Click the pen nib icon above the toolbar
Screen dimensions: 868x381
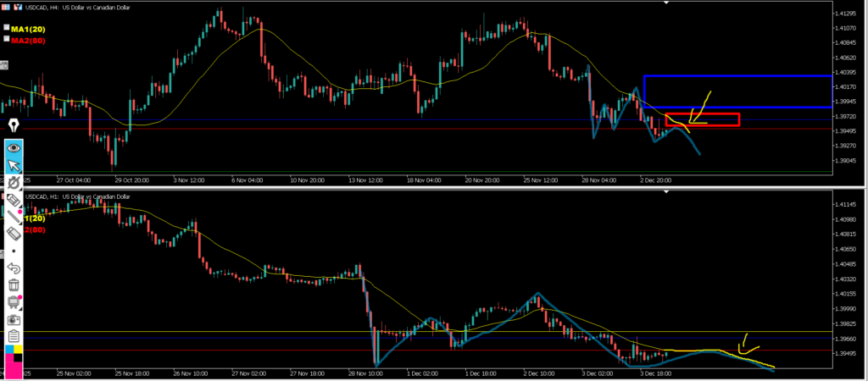point(14,125)
